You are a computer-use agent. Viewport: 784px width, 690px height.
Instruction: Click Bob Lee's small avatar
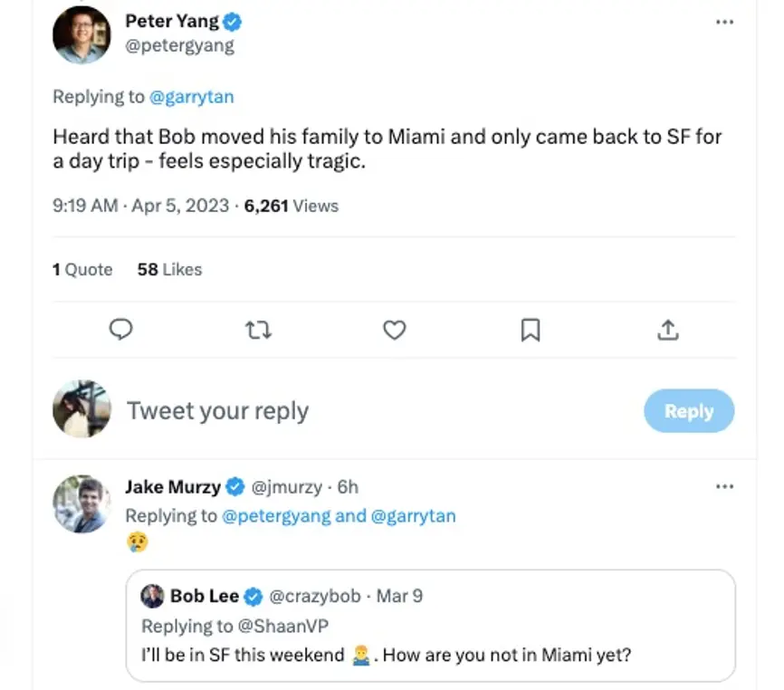pos(154,596)
